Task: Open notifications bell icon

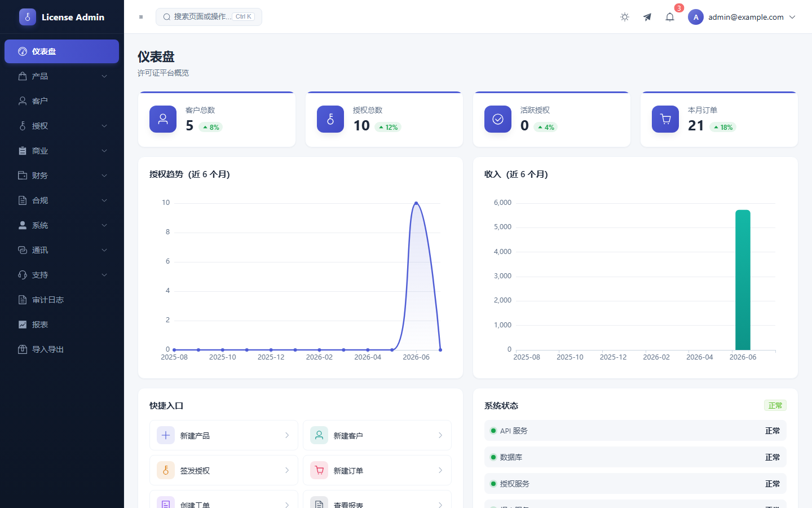Action: pos(670,17)
